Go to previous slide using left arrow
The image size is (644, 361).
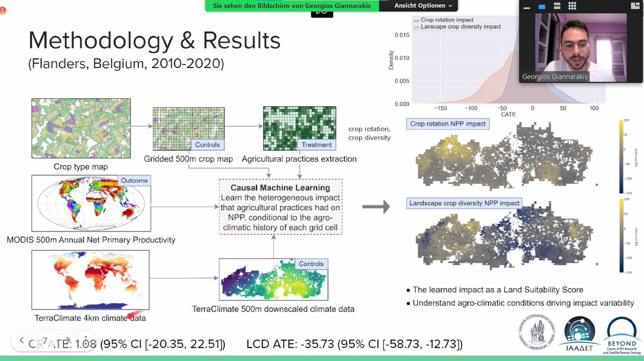click(22, 340)
